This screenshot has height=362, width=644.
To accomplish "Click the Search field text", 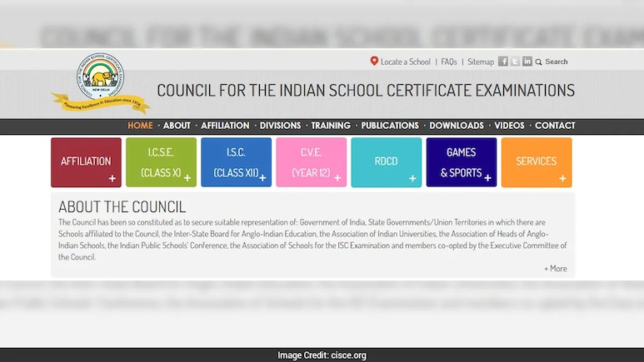I will tap(557, 62).
